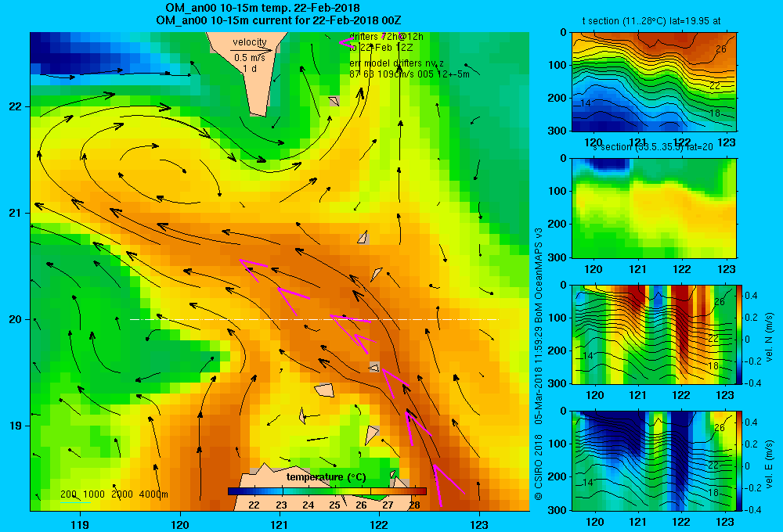Click the northward velocity section plot

(x=654, y=334)
